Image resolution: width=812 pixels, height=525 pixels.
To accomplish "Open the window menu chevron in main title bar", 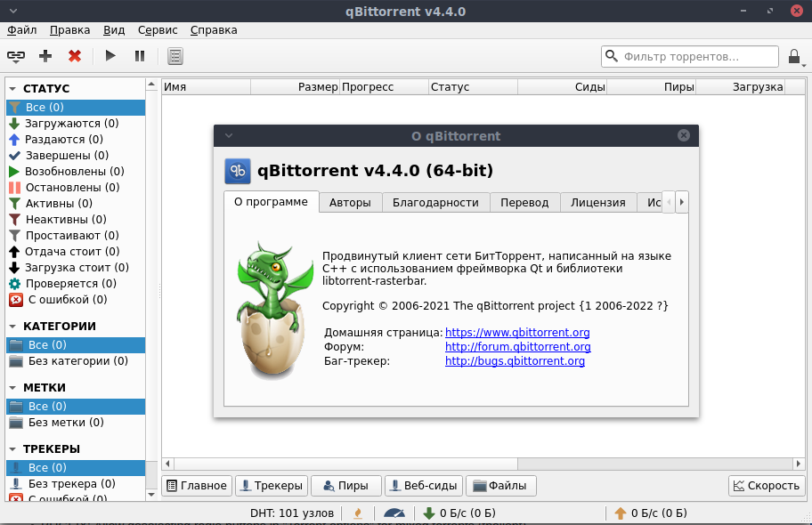I will 13,11.
